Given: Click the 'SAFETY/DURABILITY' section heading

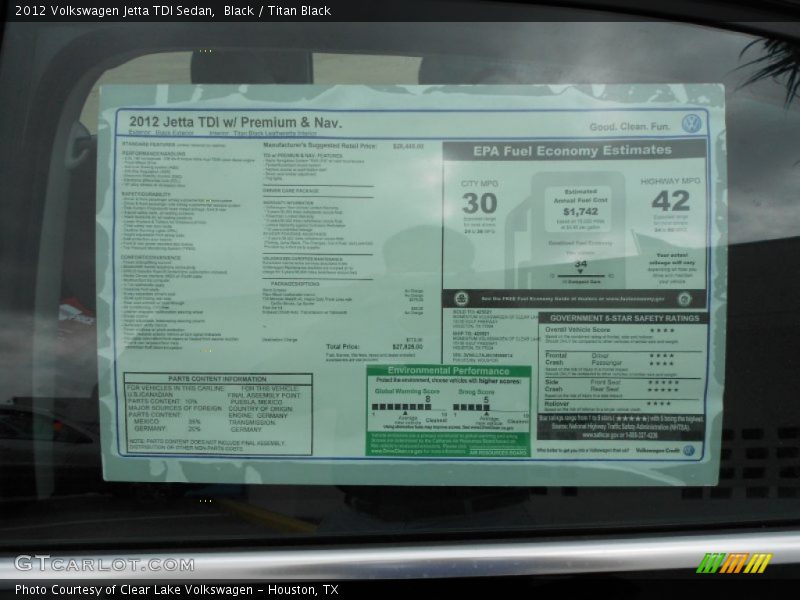Looking at the screenshot, I should [146, 195].
